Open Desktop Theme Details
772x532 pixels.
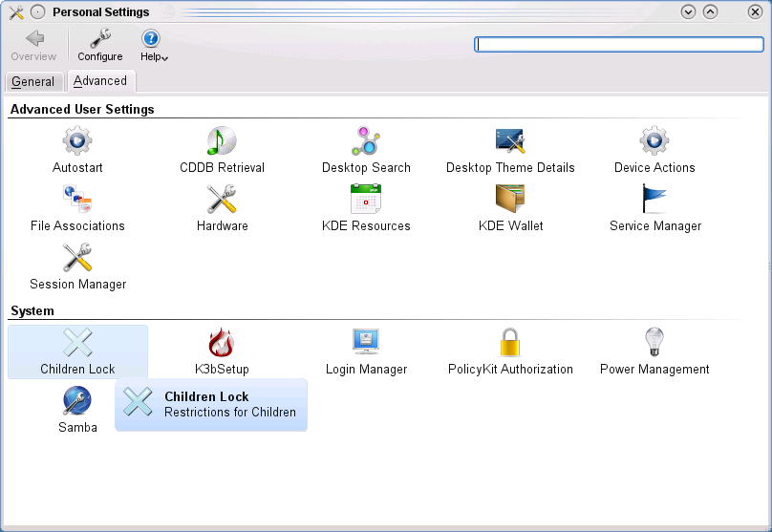point(510,150)
